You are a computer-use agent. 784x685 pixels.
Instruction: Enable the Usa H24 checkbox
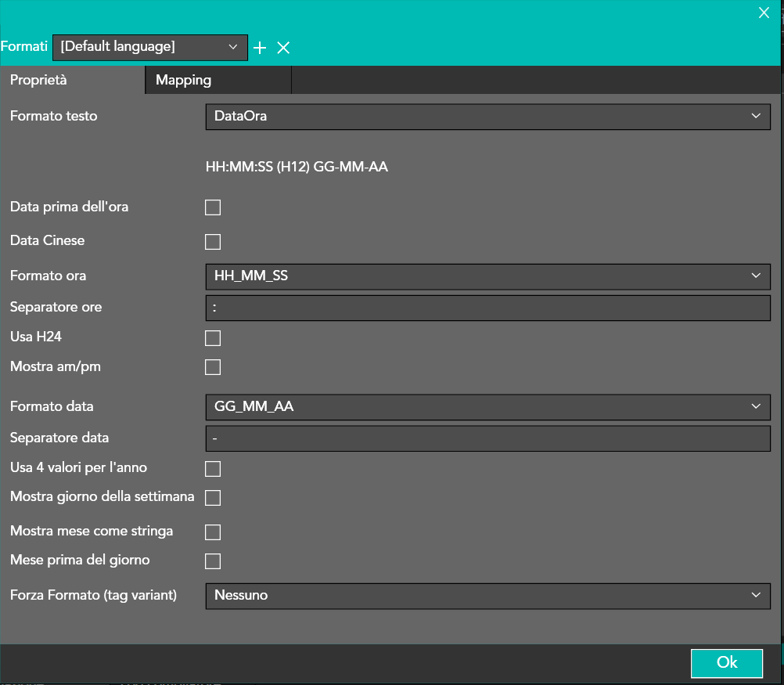coord(213,337)
